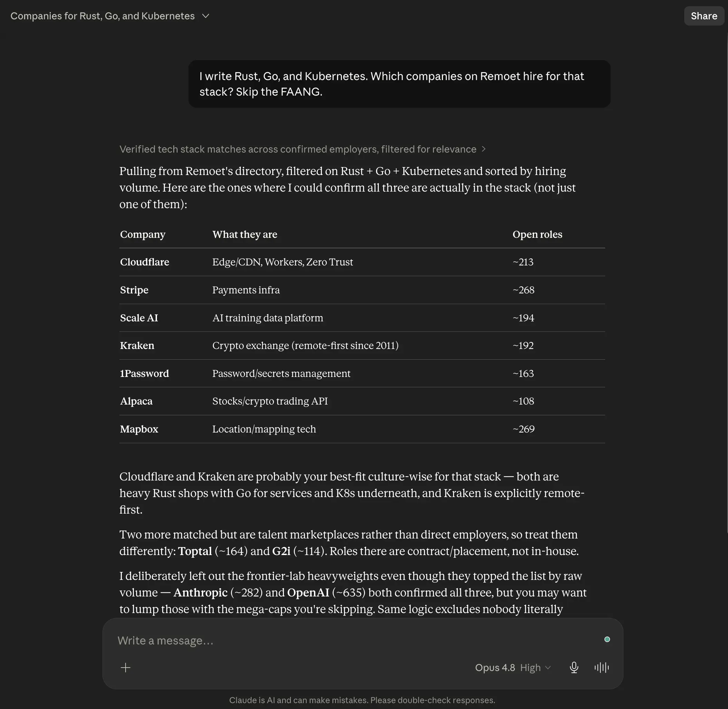
Task: Click 'Stocks/crypto trading API' description
Action: [x=270, y=401]
